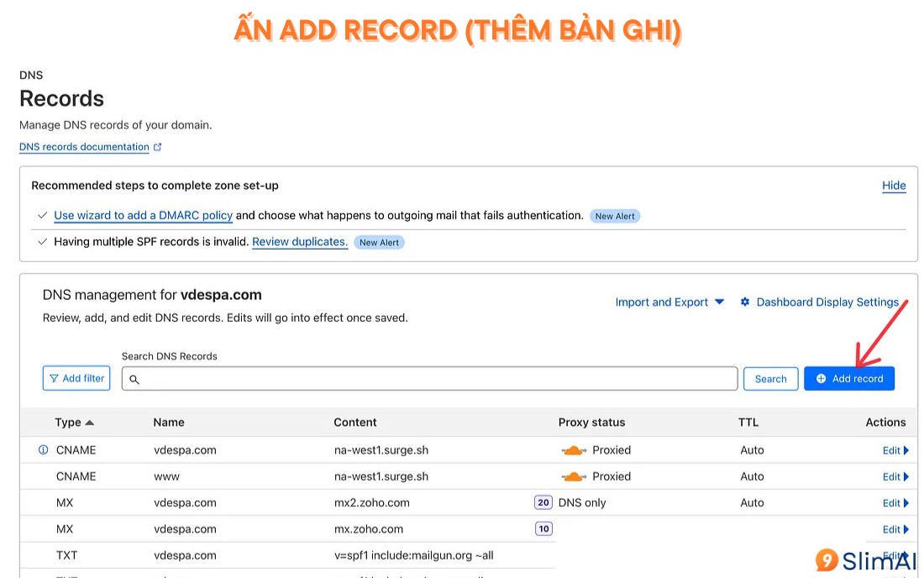Edit the CNAME www record
This screenshot has width=924, height=578.
point(895,476)
